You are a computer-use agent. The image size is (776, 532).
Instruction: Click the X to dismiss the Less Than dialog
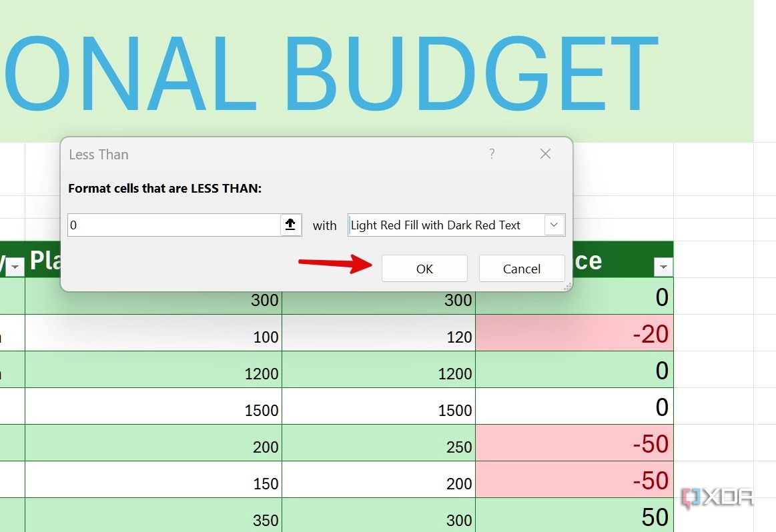[x=545, y=154]
